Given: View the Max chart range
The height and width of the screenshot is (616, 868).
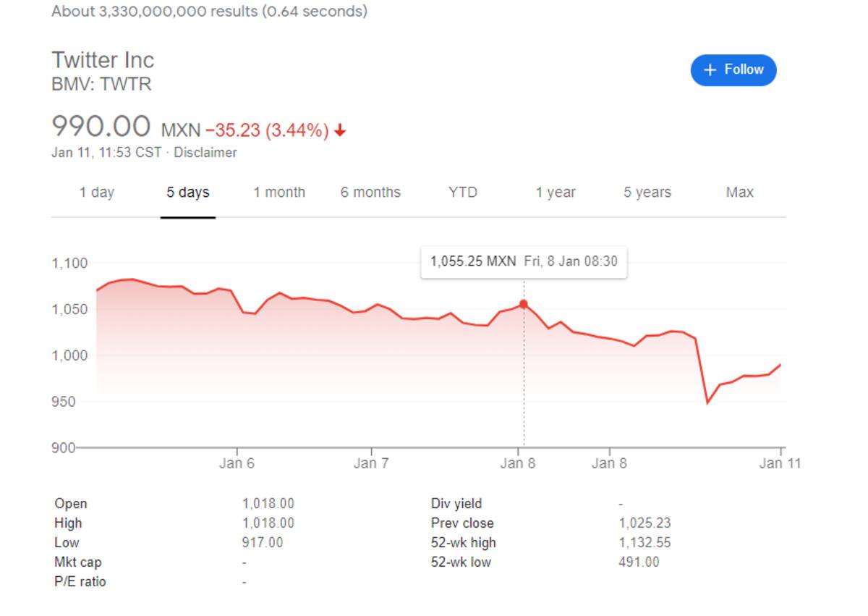Looking at the screenshot, I should coord(739,193).
